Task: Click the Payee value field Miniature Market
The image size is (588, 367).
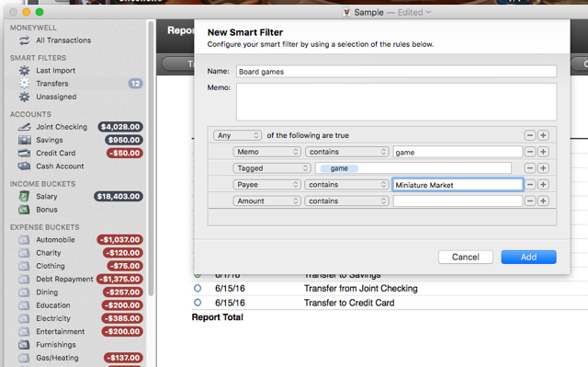Action: pyautogui.click(x=458, y=185)
